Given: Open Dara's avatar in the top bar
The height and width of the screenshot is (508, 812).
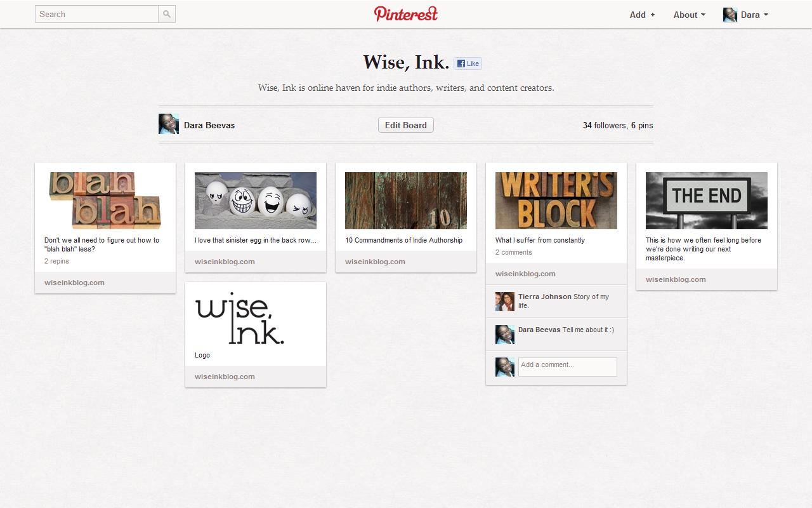Looking at the screenshot, I should 730,15.
